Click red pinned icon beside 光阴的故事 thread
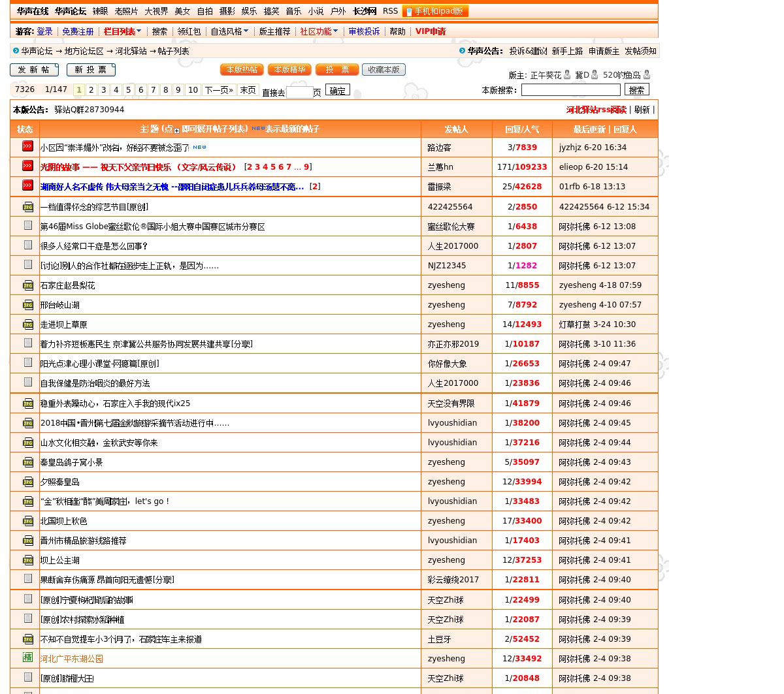Viewport: 784px width, 694px height. (27, 166)
